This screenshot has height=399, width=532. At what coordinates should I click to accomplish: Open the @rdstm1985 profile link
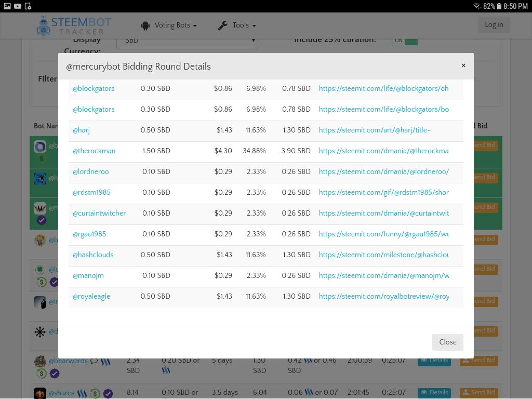91,192
